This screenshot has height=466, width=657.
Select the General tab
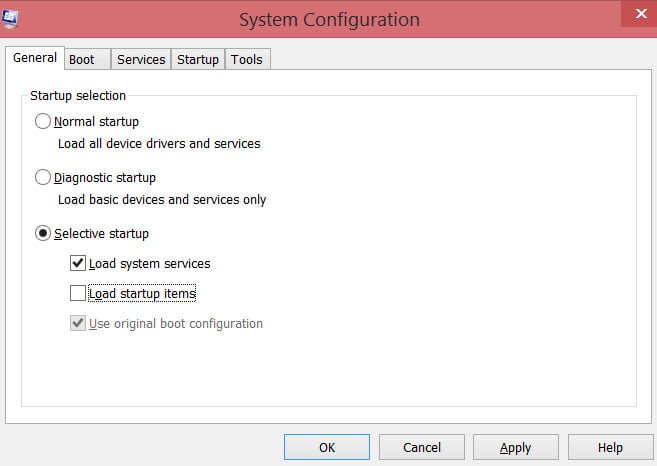[x=35, y=58]
